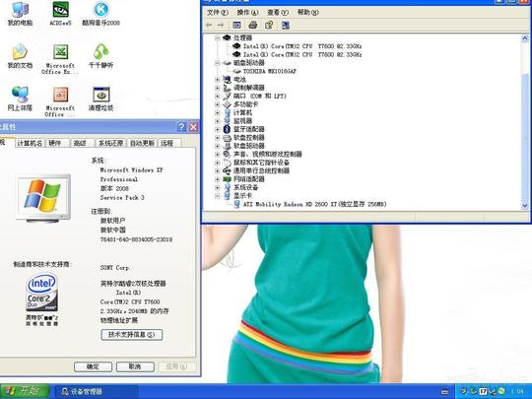Click the Back arrow in Device Manager toolbar

click(209, 25)
